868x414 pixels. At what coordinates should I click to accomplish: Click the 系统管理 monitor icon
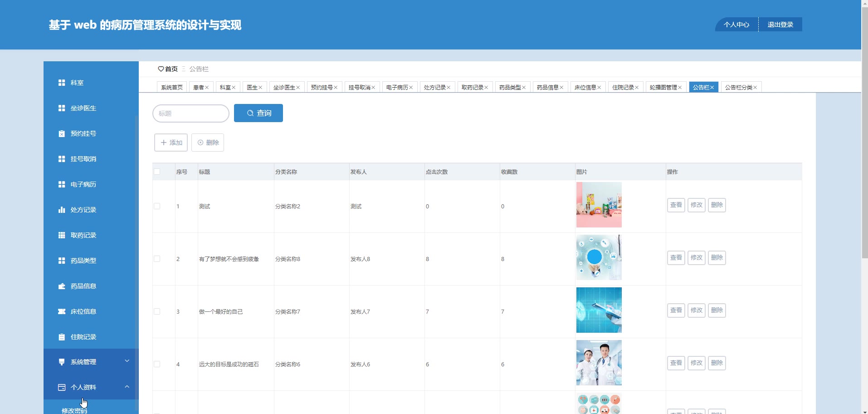62,362
